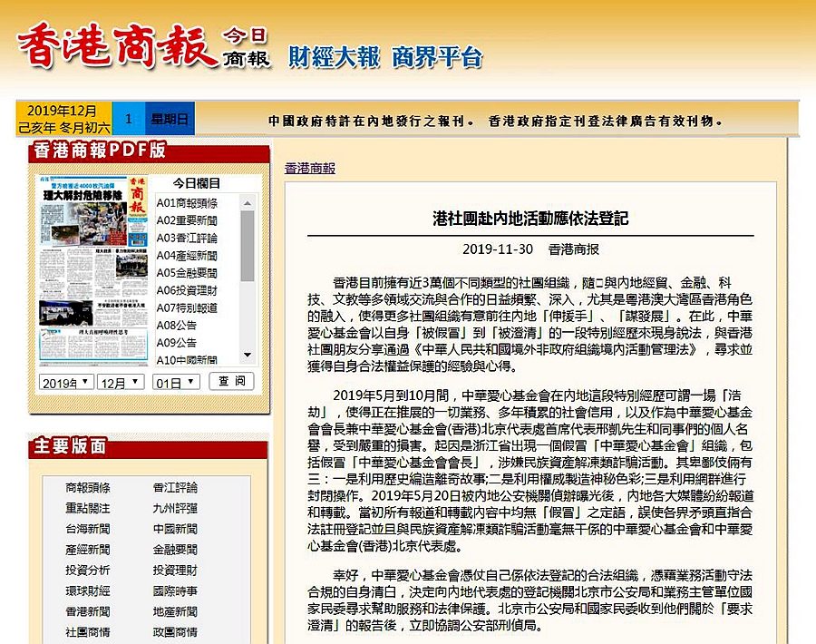Screen dimensions: 816x644
Task: Choose A07特別報道 from the column list
Action: (187, 307)
